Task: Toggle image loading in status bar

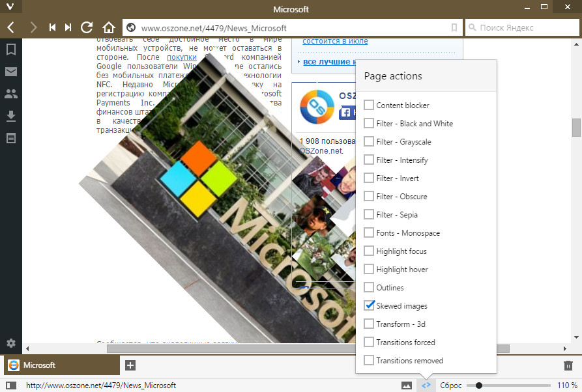Action: click(407, 385)
